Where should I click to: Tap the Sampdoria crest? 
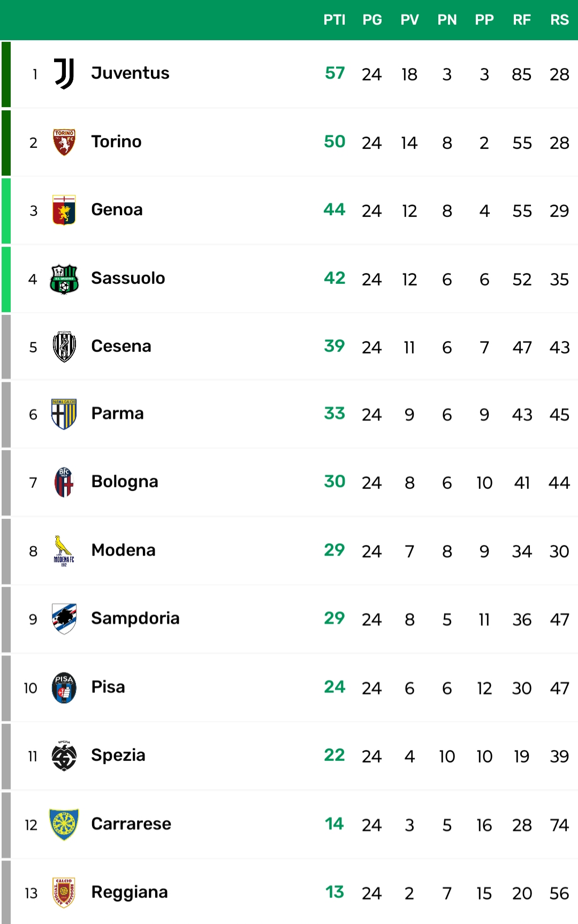(64, 619)
